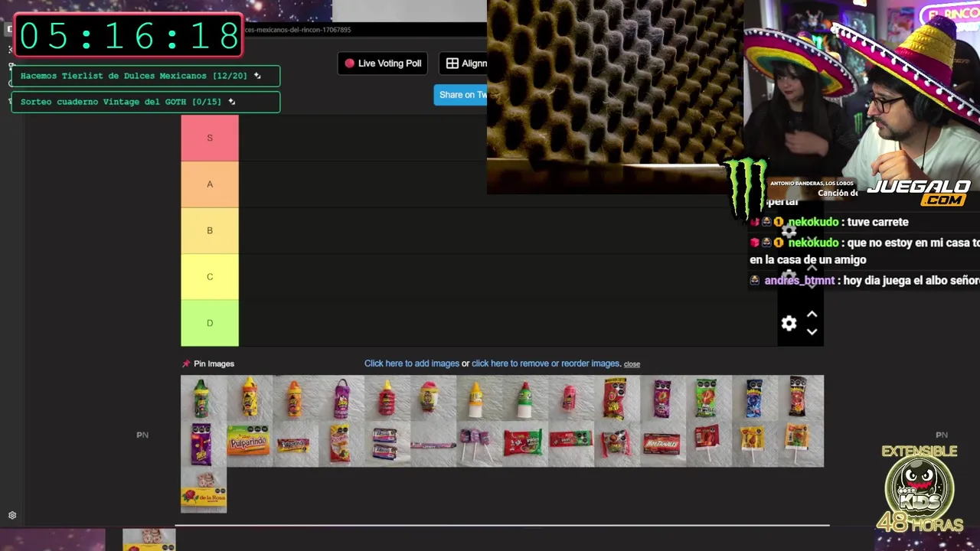Click the pushpin icon beside Pin Images
The height and width of the screenshot is (551, 980).
pos(186,364)
